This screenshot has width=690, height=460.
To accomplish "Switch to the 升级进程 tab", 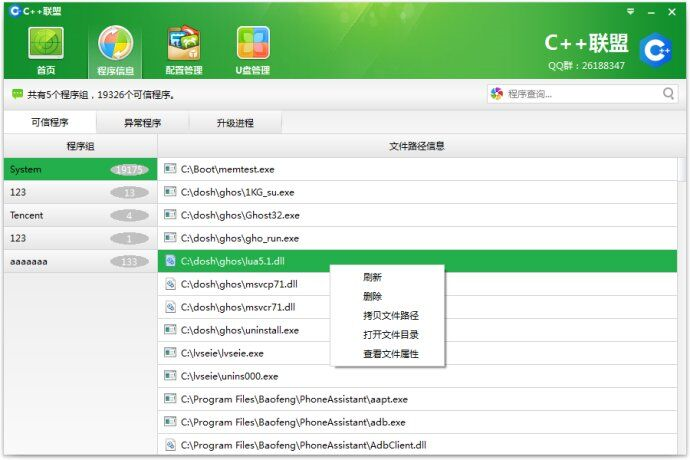I will pos(235,122).
